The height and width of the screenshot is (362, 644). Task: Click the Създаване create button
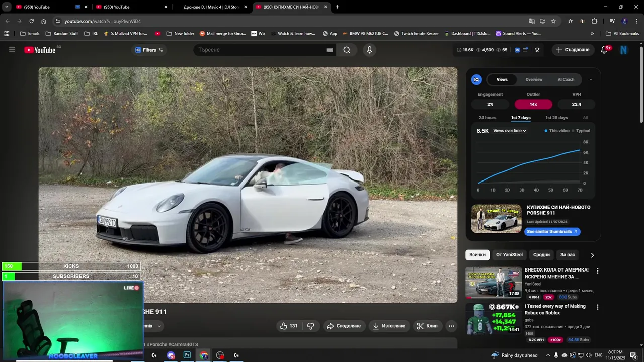tap(573, 50)
